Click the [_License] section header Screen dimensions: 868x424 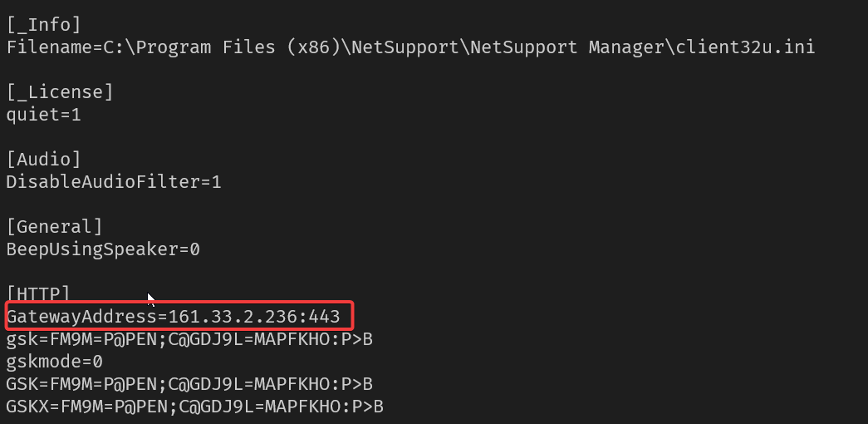(x=60, y=92)
